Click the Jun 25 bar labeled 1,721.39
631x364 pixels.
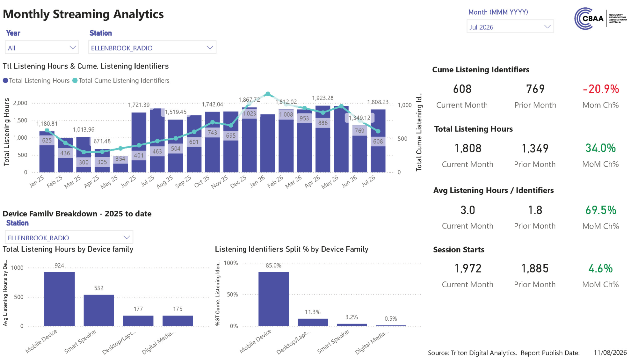[x=139, y=142]
